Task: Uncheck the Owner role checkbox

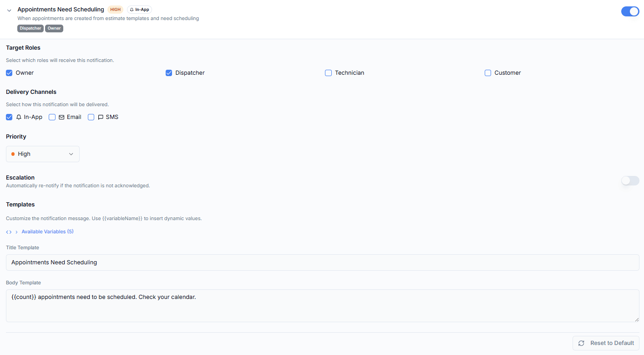Action: pyautogui.click(x=9, y=73)
